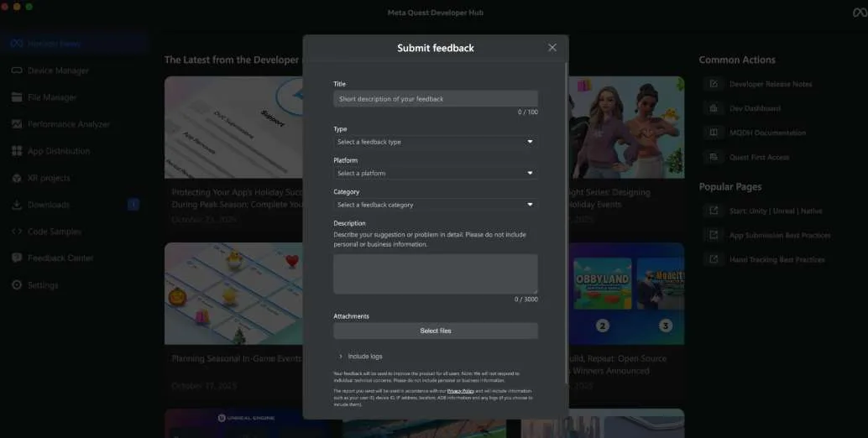Click the Device Manager headset icon
Screen dimensions: 868x438
17,70
